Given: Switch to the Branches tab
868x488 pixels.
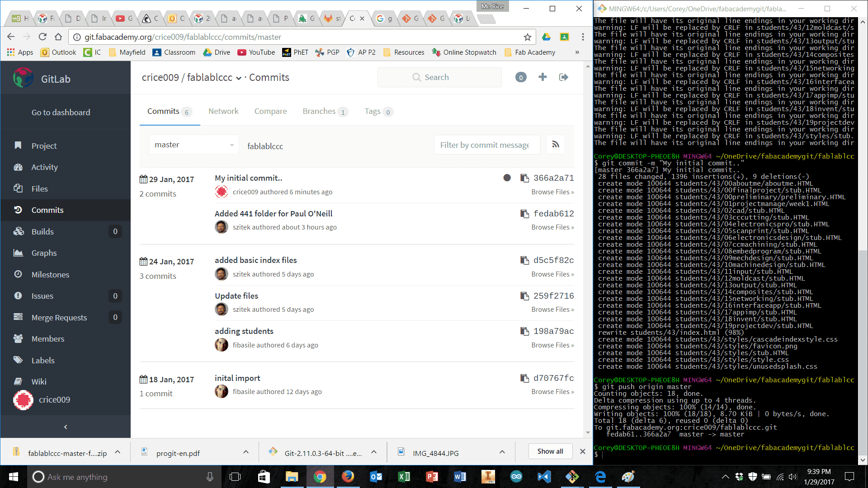Looking at the screenshot, I should point(319,111).
